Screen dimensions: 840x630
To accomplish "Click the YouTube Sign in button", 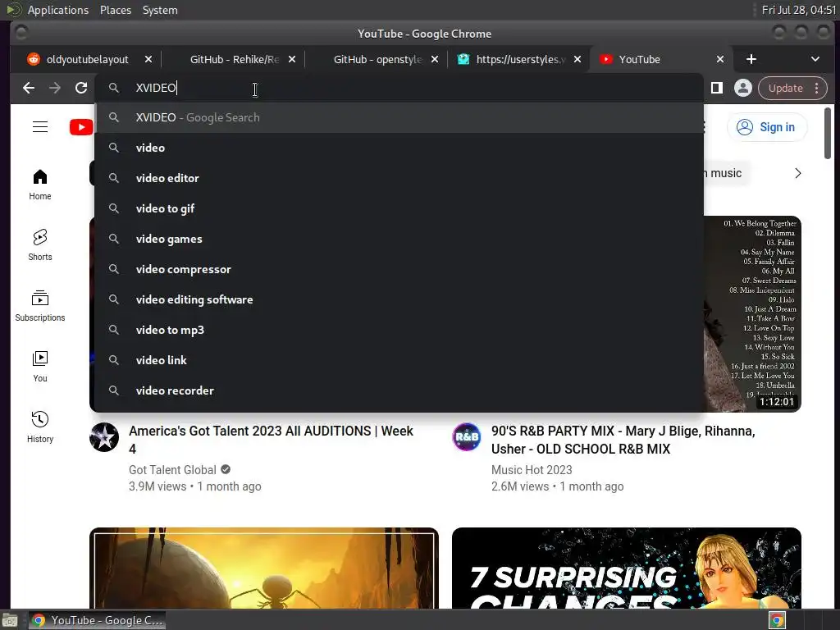I will (767, 127).
